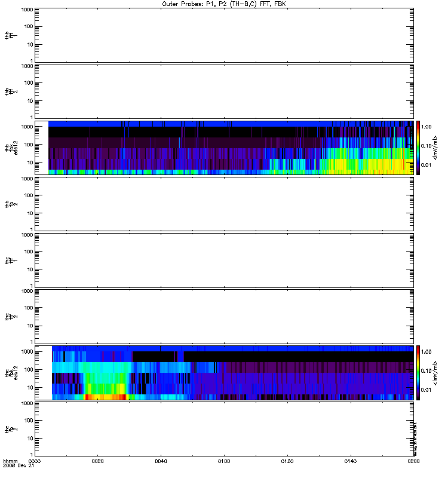The height and width of the screenshot is (478, 448).
Task: Click '0.10' on the thc color bar scale
Action: pos(426,371)
